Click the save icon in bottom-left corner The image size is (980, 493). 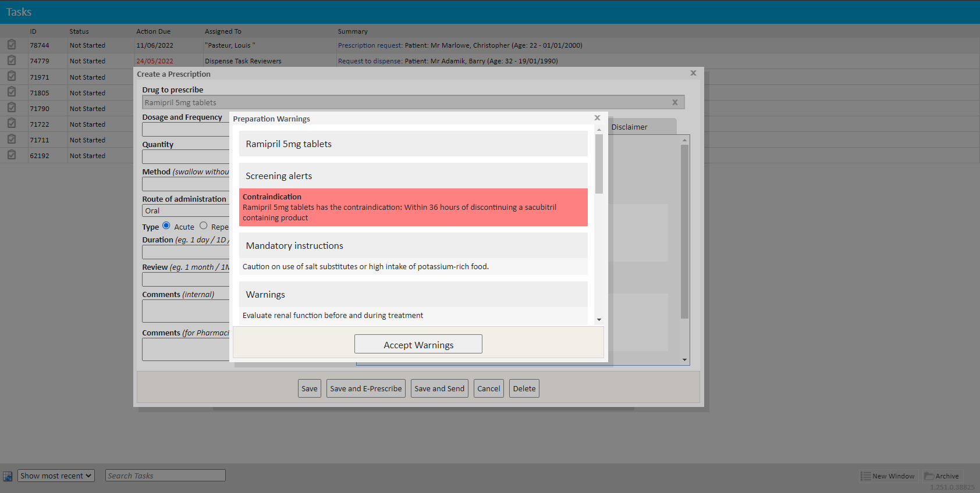pyautogui.click(x=8, y=476)
